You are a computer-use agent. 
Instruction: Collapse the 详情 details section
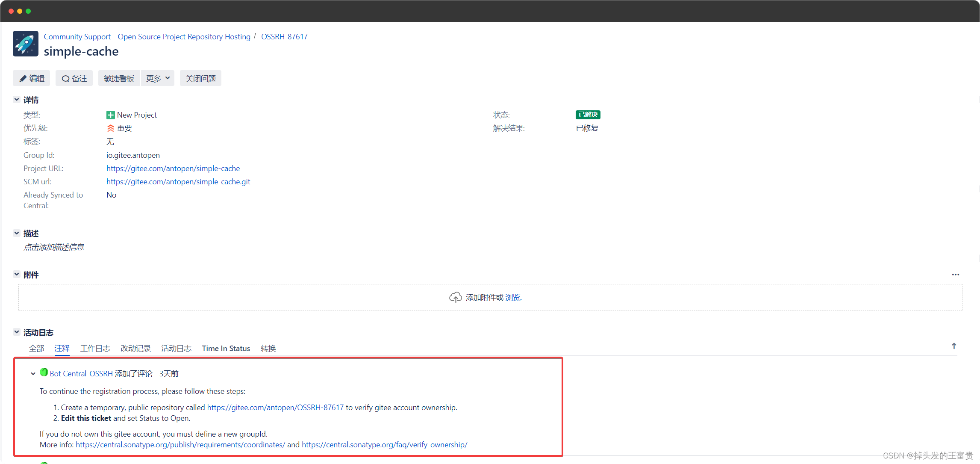click(x=17, y=100)
